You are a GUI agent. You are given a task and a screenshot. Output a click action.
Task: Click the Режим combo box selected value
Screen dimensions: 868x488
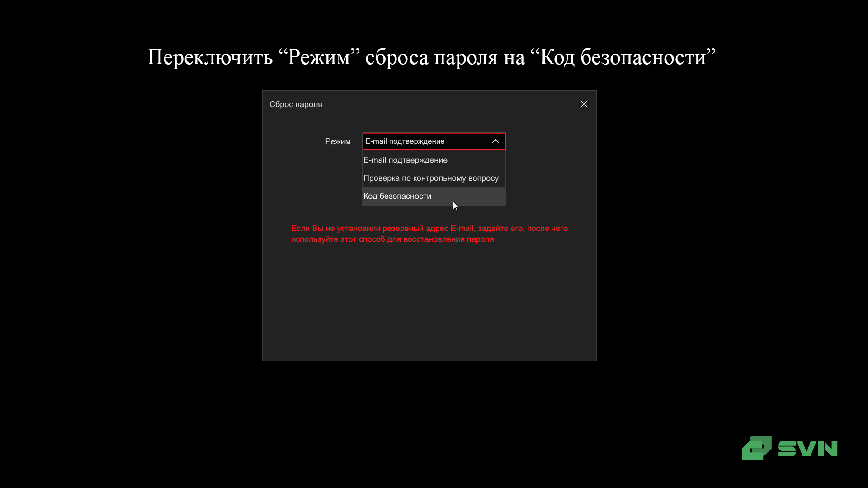[405, 141]
